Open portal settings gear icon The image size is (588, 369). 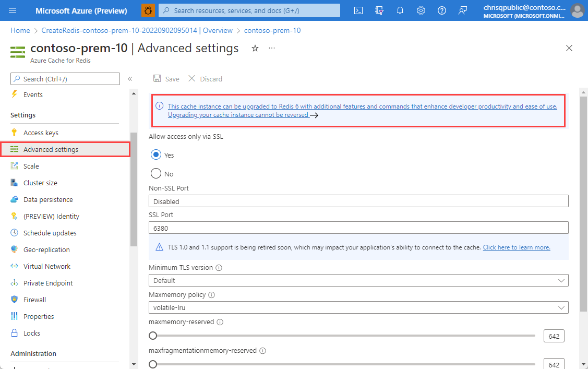tap(421, 10)
